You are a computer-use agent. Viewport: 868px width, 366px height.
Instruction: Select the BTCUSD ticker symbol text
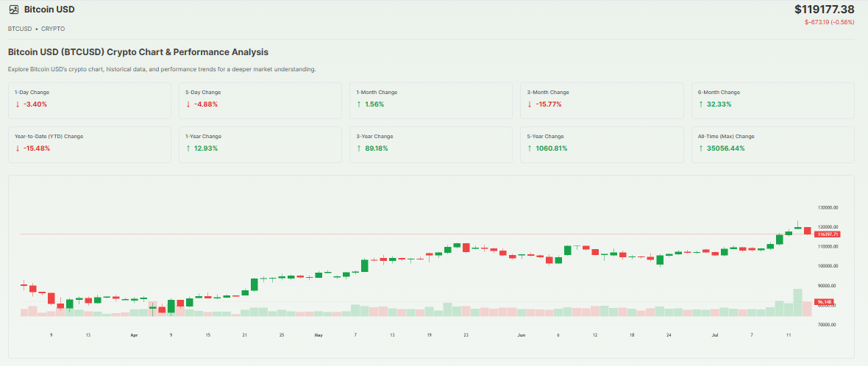click(20, 28)
